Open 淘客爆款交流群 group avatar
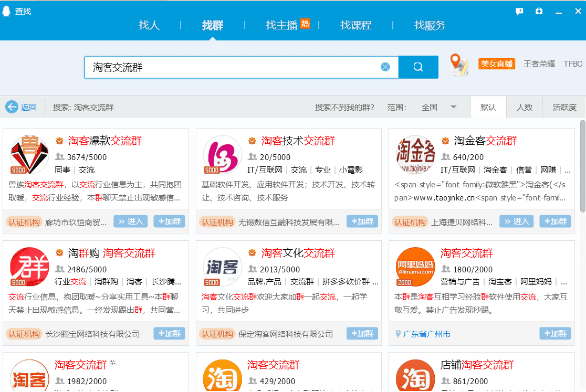This screenshot has width=586, height=392. point(29,155)
